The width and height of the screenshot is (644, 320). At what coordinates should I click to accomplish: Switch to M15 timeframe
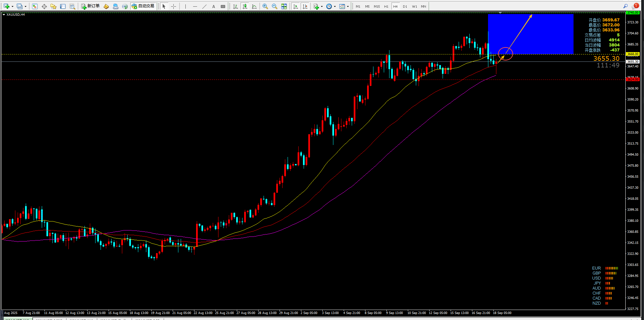[377, 6]
